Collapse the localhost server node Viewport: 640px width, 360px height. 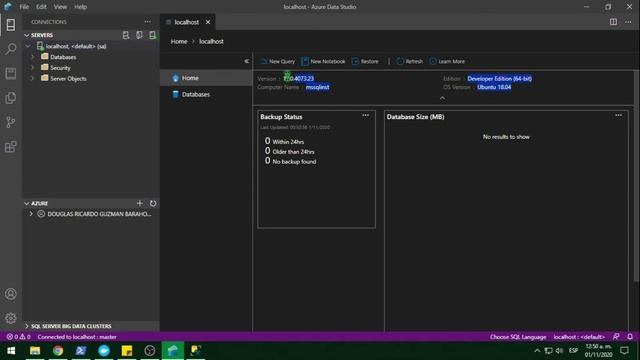coord(28,46)
